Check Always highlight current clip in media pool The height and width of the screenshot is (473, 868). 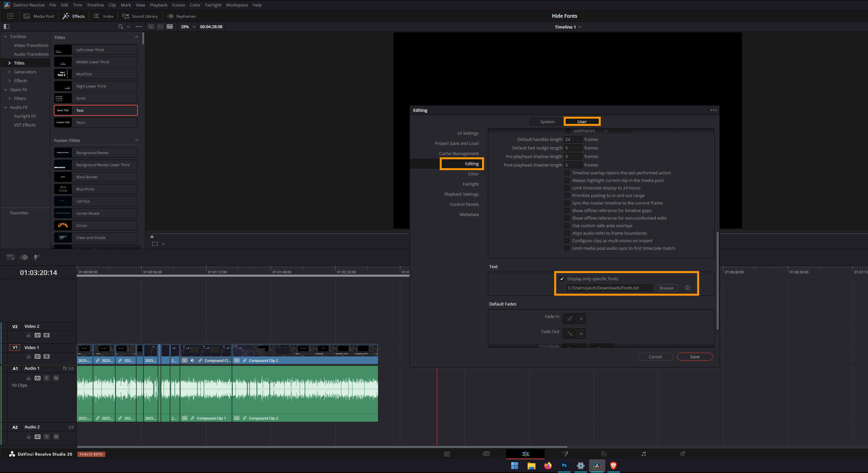pos(567,181)
